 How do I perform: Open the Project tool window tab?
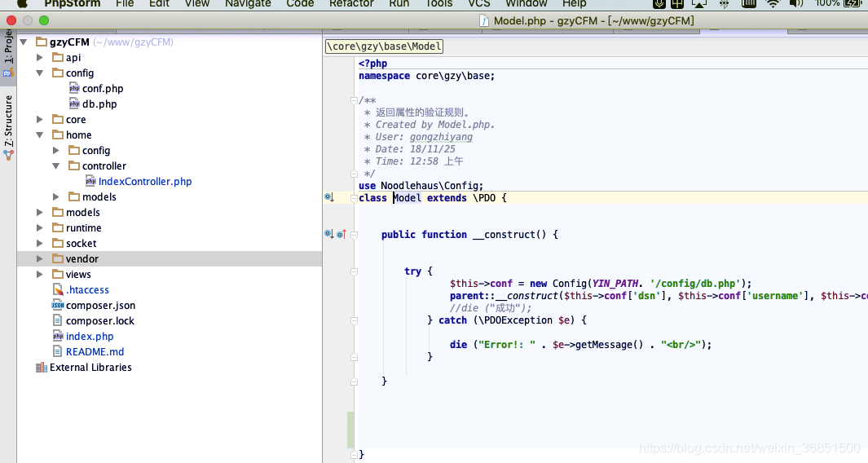[x=8, y=55]
